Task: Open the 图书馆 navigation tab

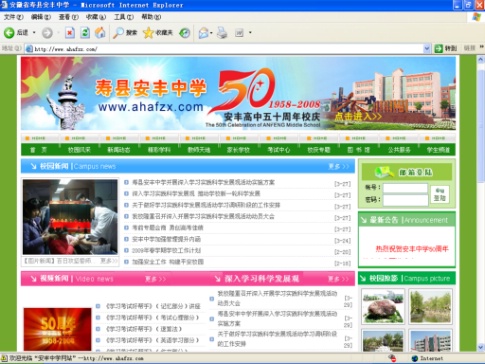Action: pyautogui.click(x=359, y=150)
